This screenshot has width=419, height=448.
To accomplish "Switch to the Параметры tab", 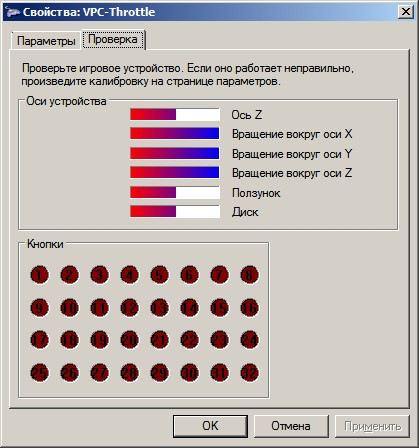I will (x=46, y=41).
